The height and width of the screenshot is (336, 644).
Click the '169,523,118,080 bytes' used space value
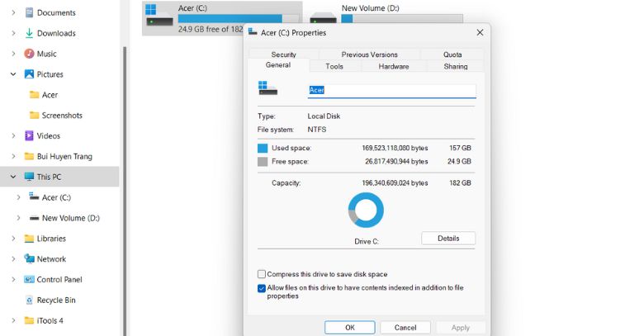[395, 148]
